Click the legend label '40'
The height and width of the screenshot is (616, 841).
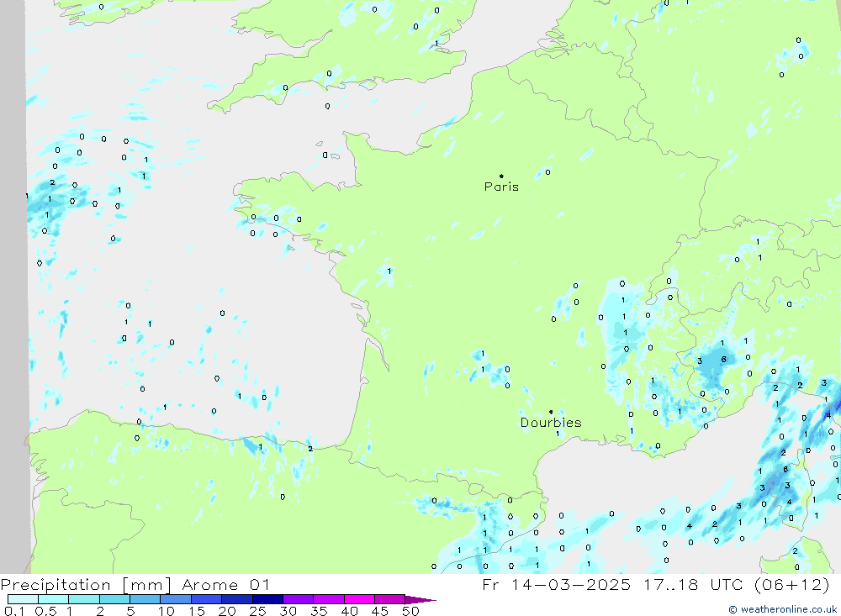click(x=349, y=611)
